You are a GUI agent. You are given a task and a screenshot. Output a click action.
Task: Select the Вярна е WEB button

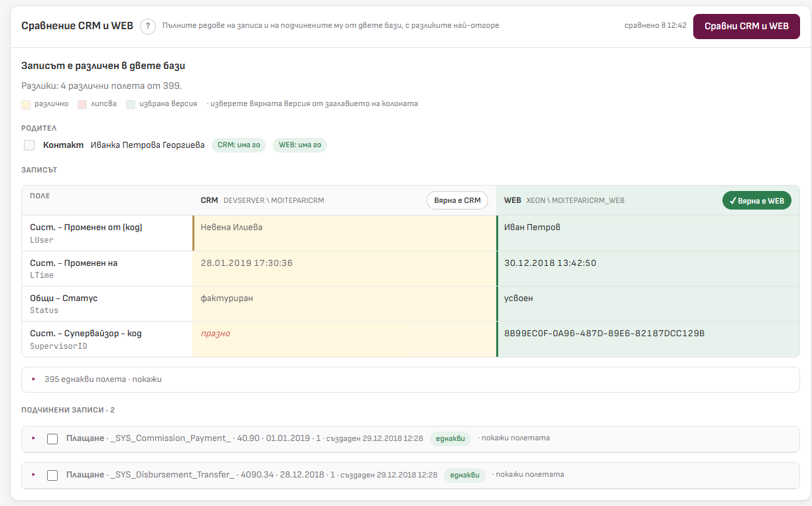point(756,200)
